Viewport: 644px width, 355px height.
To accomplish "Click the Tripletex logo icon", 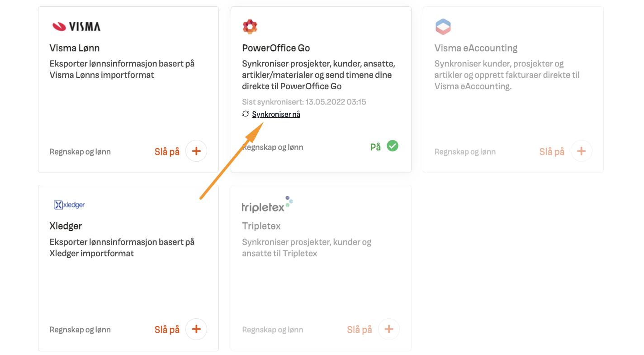I will click(265, 204).
